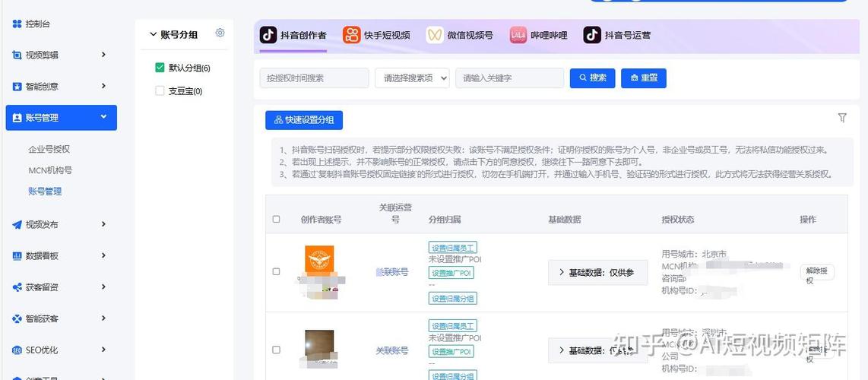
Task: Check the 支豆宝(0) group checkbox
Action: [160, 90]
